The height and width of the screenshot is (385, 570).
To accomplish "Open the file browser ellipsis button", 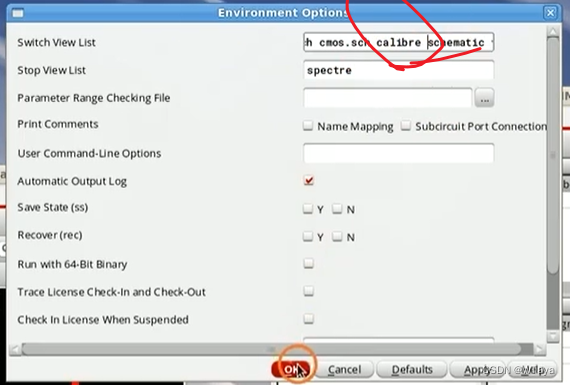I will click(x=484, y=98).
